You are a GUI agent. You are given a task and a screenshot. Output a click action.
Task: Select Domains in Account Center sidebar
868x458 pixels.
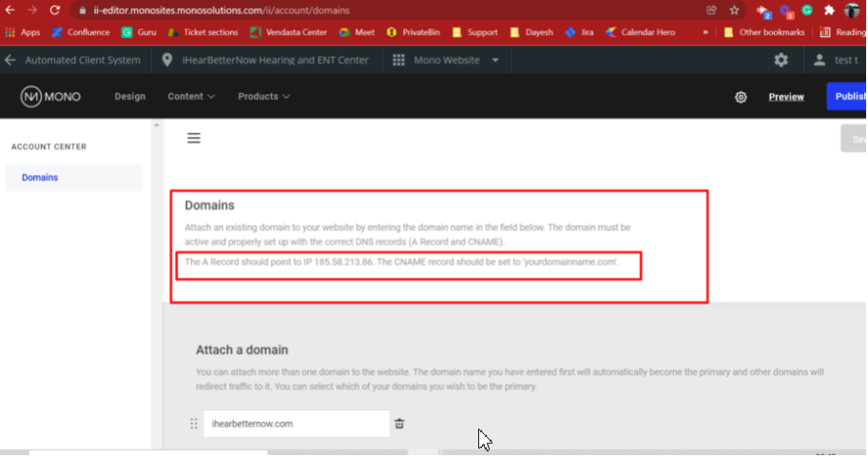point(40,178)
